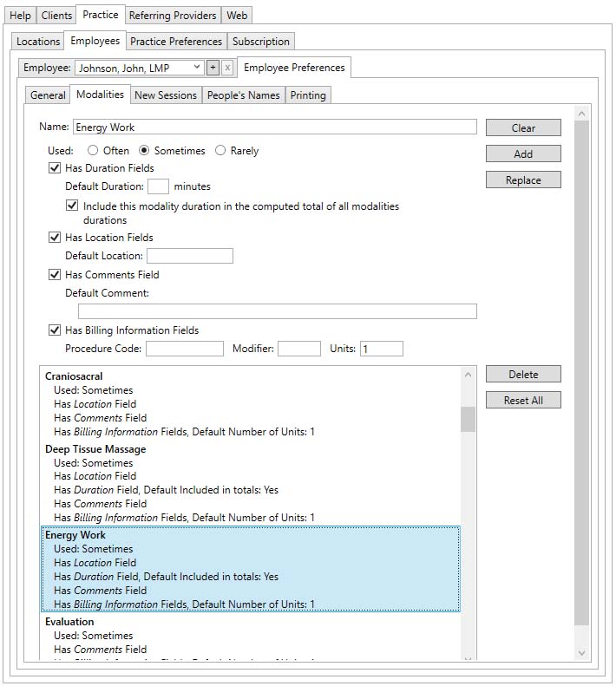616x686 pixels.
Task: Click the Delete button
Action: (523, 374)
